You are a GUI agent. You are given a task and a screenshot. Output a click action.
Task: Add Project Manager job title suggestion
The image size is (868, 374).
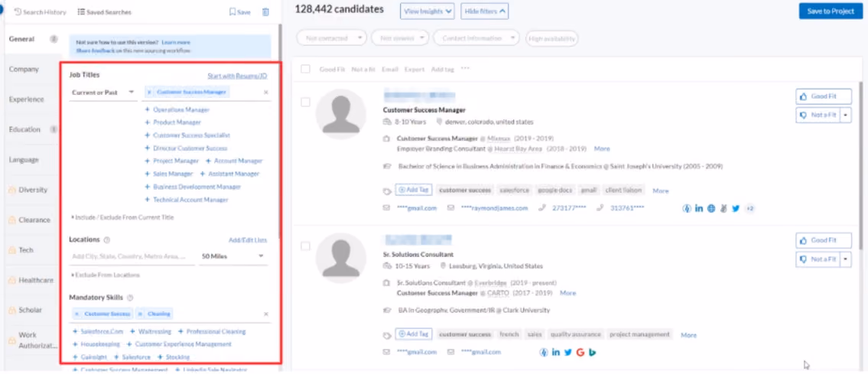click(x=171, y=161)
